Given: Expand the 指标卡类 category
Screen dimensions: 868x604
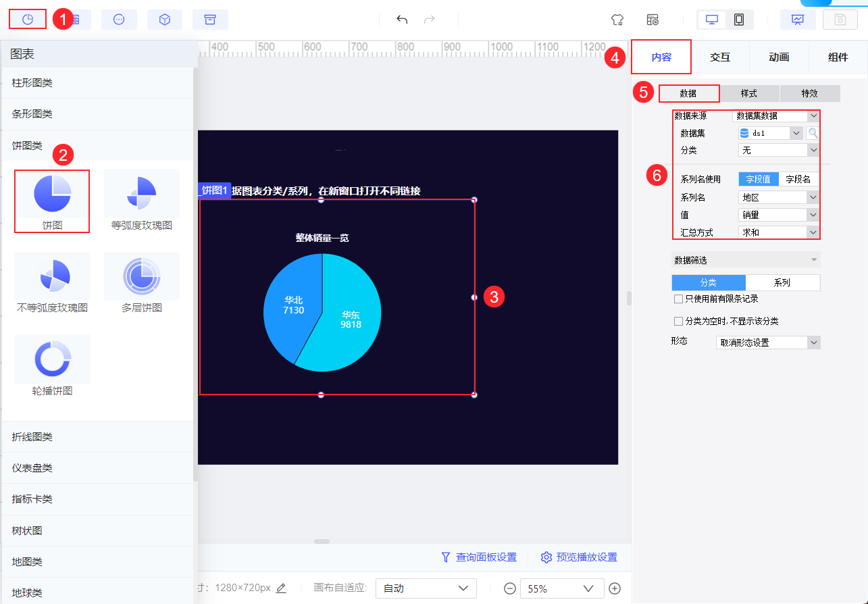Looking at the screenshot, I should pyautogui.click(x=97, y=499).
